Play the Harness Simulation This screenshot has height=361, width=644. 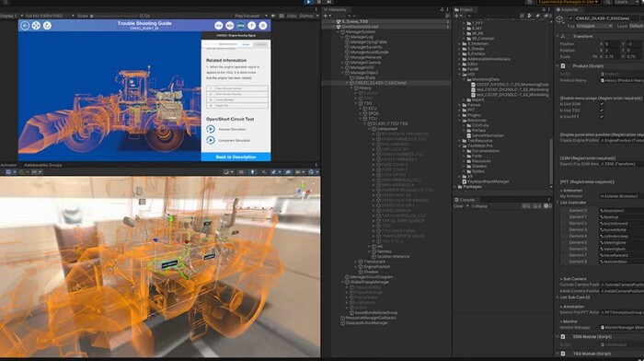(x=211, y=129)
